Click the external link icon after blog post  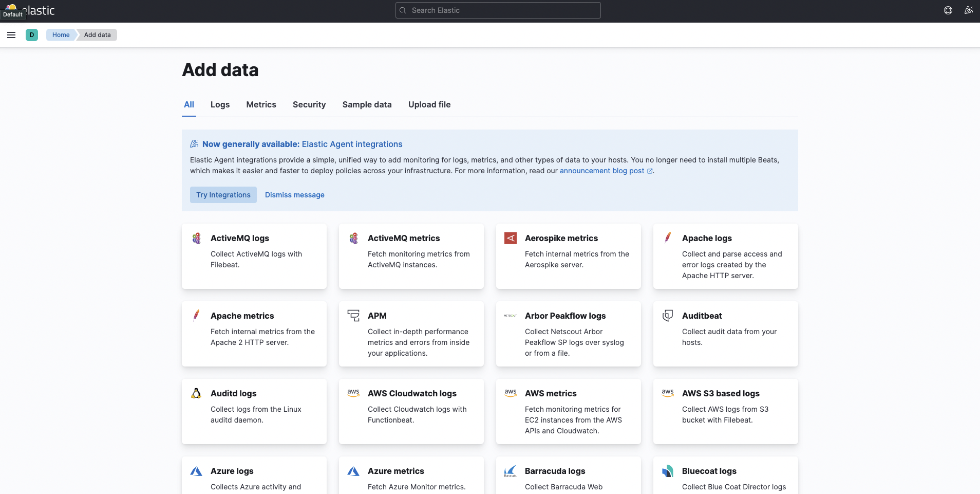click(650, 171)
